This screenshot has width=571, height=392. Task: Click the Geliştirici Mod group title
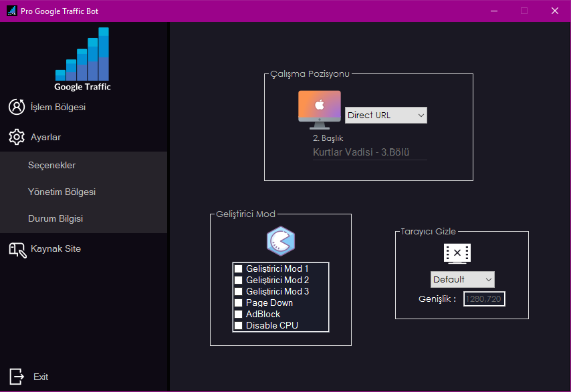pos(245,214)
